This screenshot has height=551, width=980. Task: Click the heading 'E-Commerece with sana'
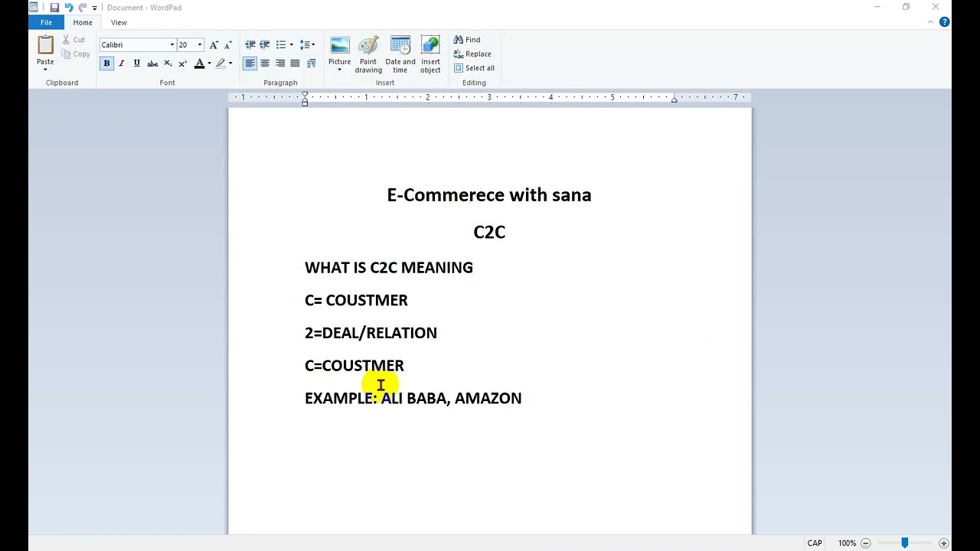coord(489,195)
